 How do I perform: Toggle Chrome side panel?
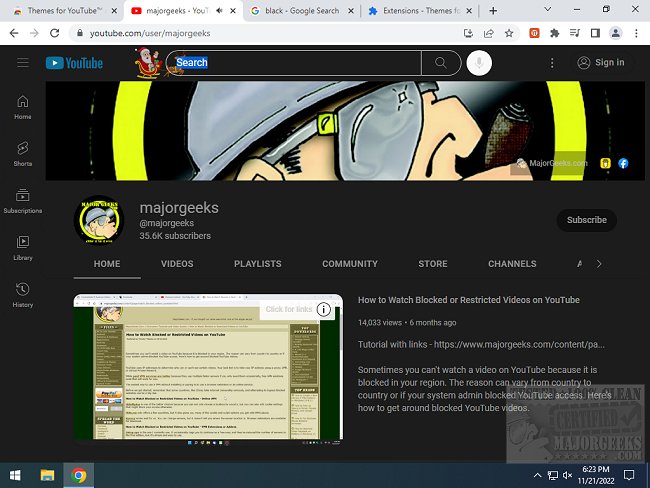coord(595,33)
